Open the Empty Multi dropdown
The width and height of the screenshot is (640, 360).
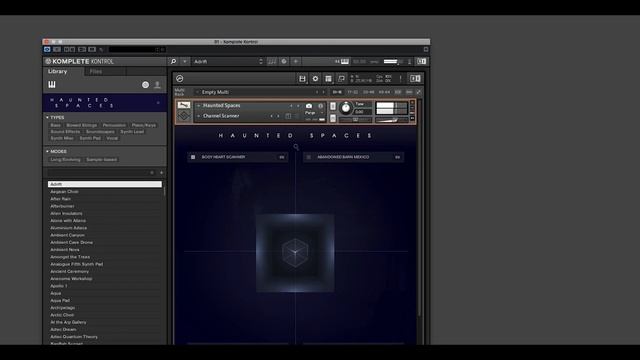[x=197, y=92]
